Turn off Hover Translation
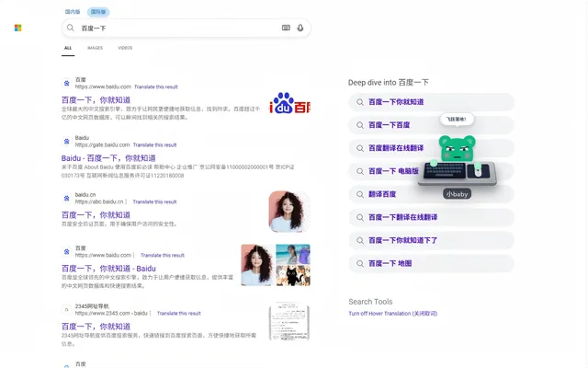This screenshot has height=368, width=588. (x=392, y=313)
